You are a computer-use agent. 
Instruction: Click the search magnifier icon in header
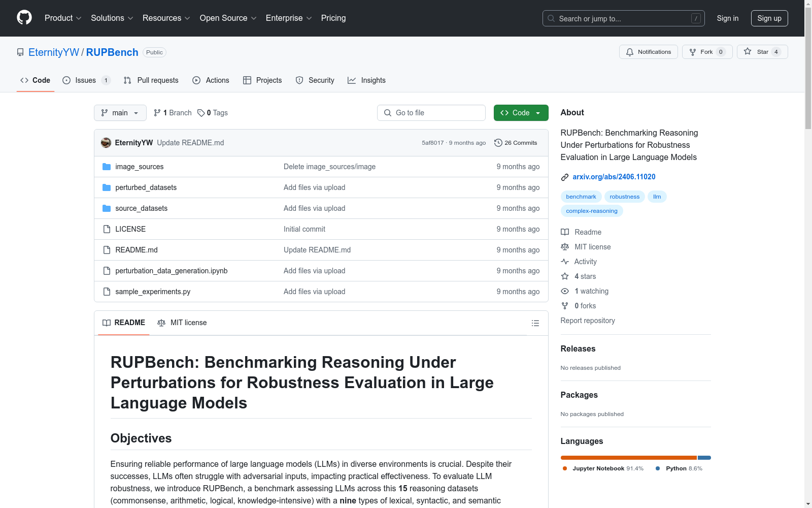coord(551,18)
